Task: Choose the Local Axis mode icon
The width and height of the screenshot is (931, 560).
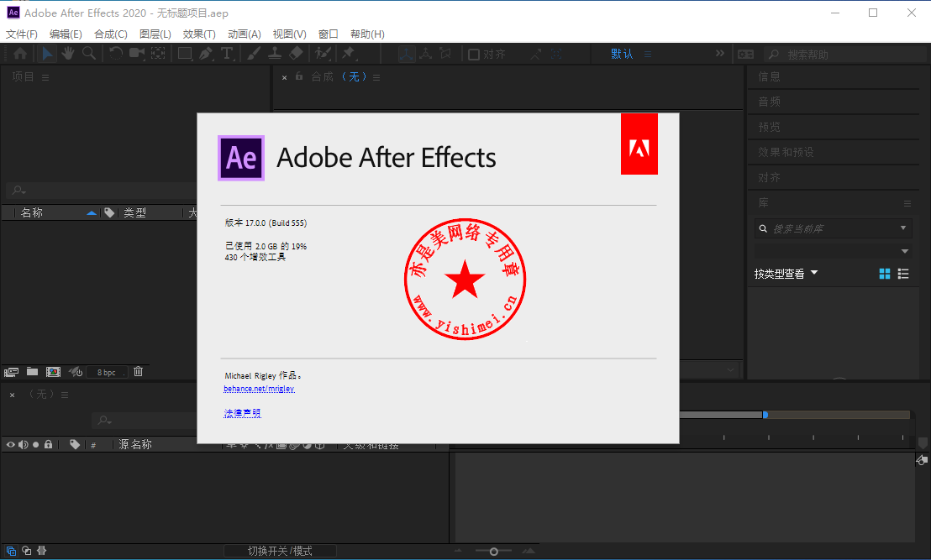Action: click(407, 54)
